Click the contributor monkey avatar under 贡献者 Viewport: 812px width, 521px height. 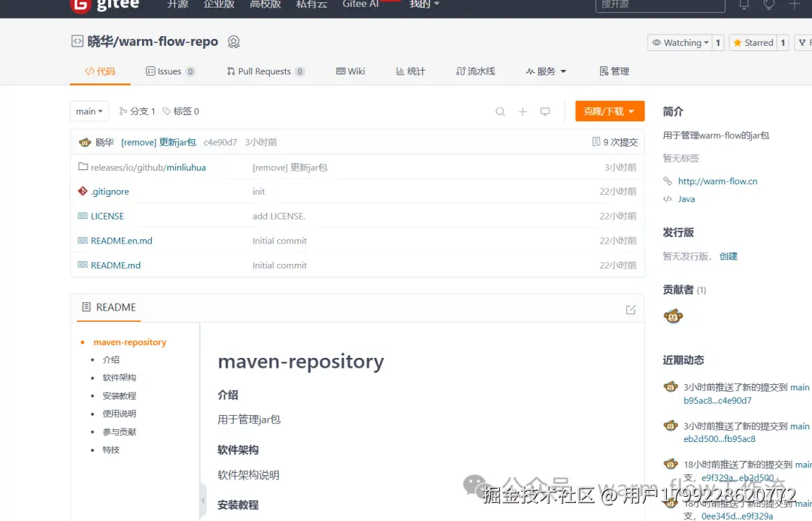673,316
